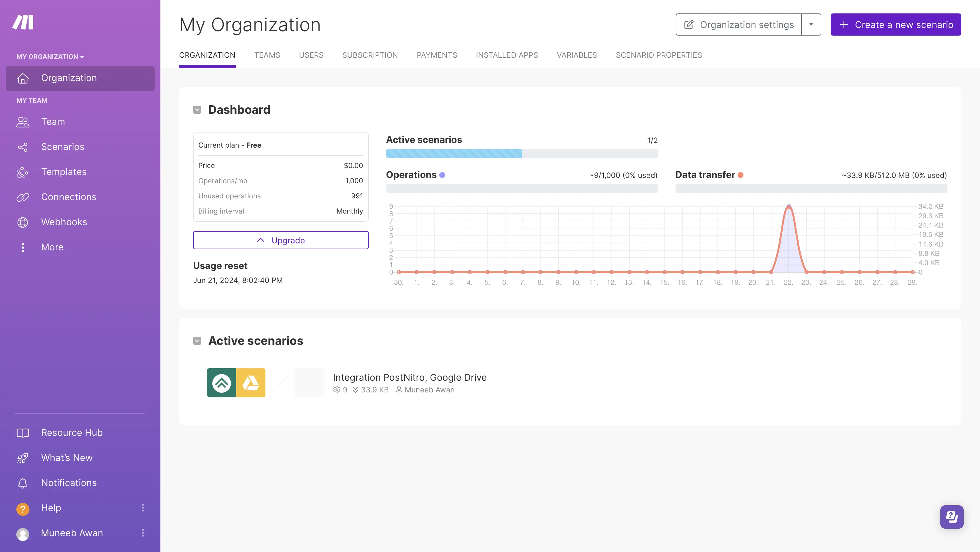Select the Team sidebar icon
Viewport: 980px width, 552px height.
pos(22,122)
